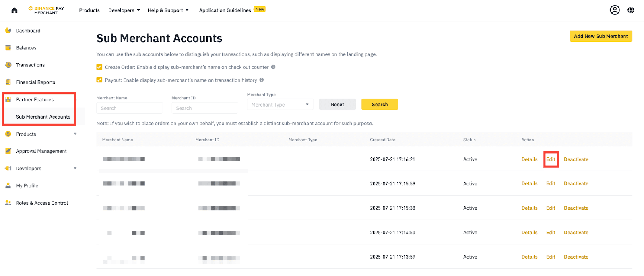Click the info icon beside Create Order option

click(273, 67)
